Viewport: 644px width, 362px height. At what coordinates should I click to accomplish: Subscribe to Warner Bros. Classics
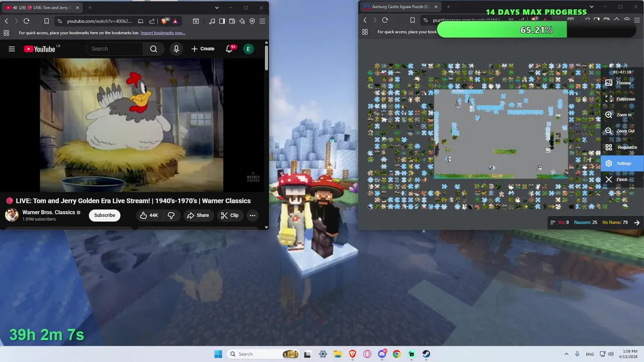[105, 215]
